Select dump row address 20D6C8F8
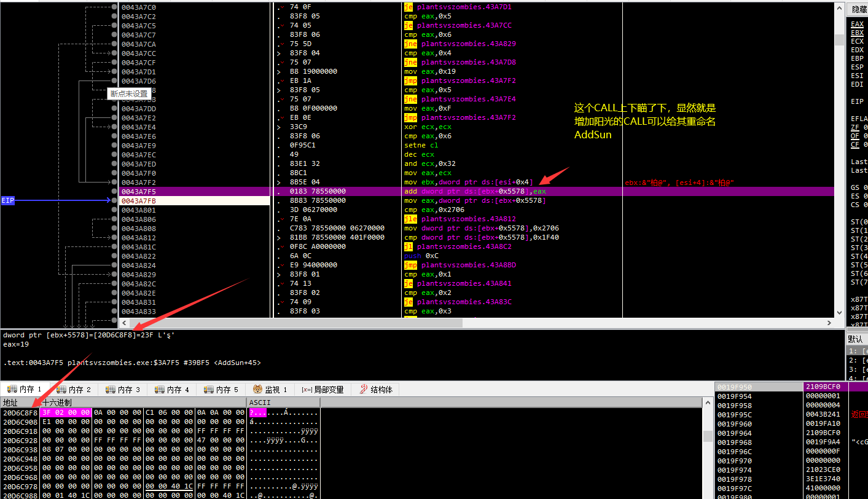The width and height of the screenshot is (868, 499). coord(20,413)
